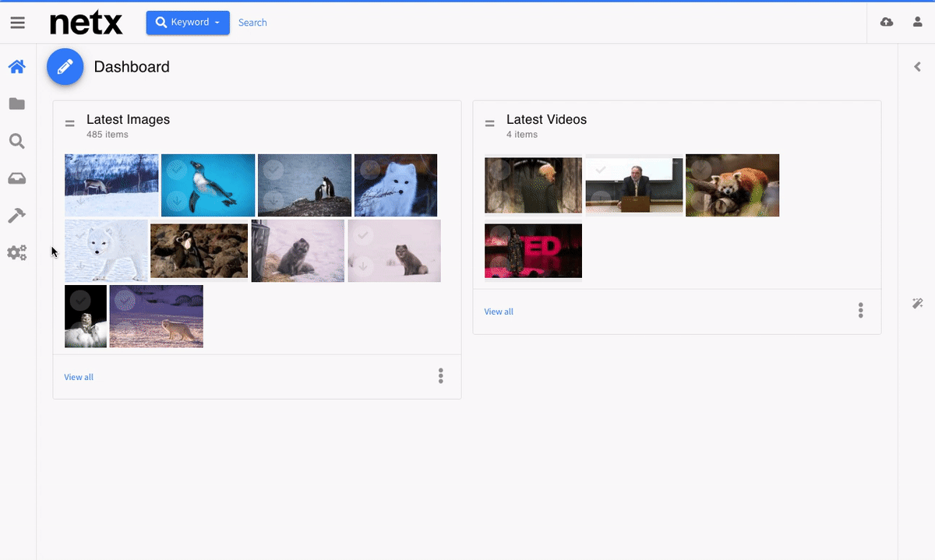The image size is (935, 560).
Task: Go to the Home dashboard icon
Action: pyautogui.click(x=17, y=67)
